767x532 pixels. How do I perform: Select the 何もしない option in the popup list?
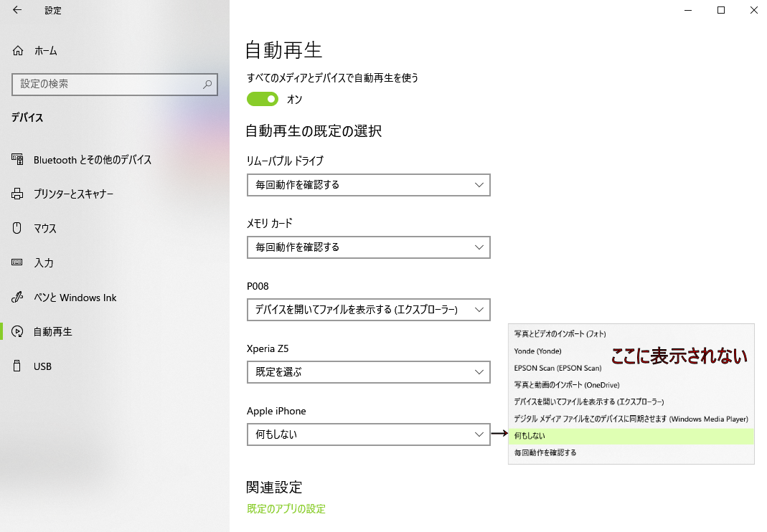tap(531, 436)
